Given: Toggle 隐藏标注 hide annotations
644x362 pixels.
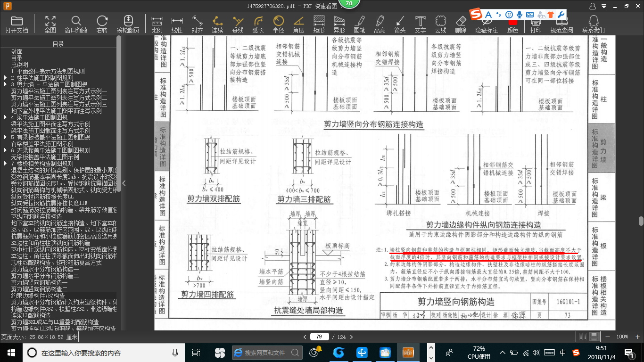Looking at the screenshot, I should (x=486, y=26).
